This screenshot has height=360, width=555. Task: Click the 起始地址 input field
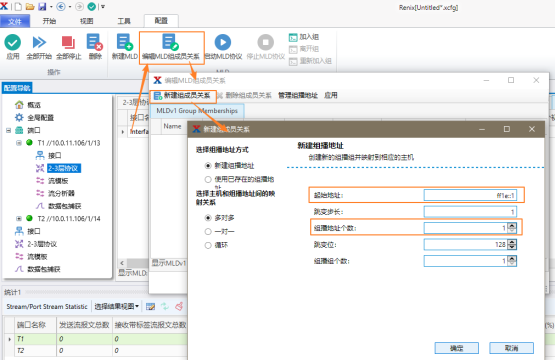click(470, 195)
